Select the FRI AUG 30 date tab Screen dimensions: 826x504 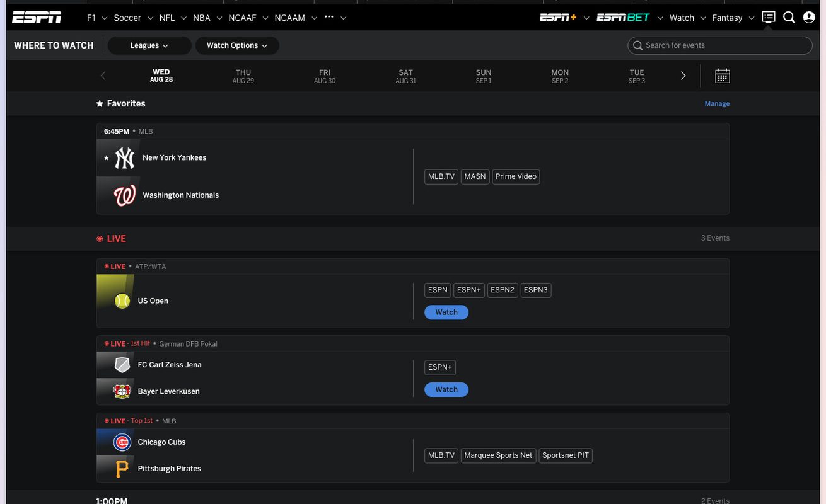(x=325, y=76)
